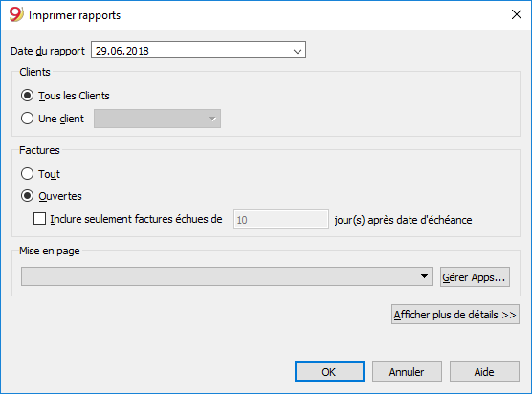
Task: Expand the Une client selection combo box
Action: click(158, 119)
